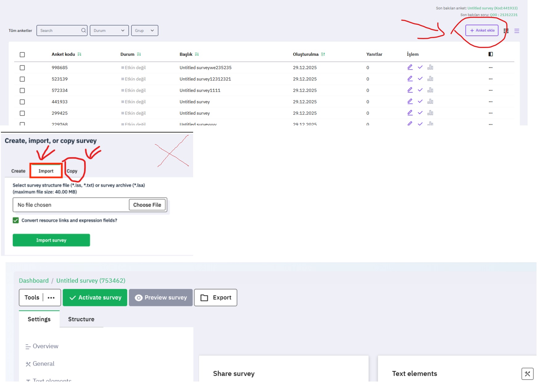Open the Overview settings item
Viewport: 539px width, 392px height.
(42, 346)
